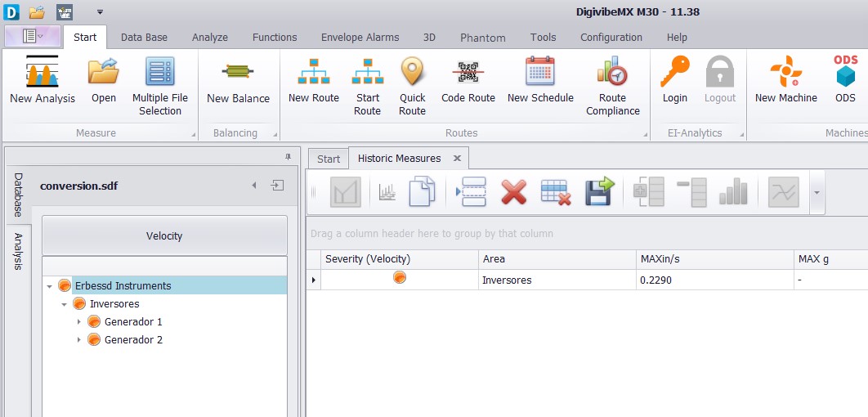Close the Historic Measures tab
The width and height of the screenshot is (868, 417).
tap(457, 159)
